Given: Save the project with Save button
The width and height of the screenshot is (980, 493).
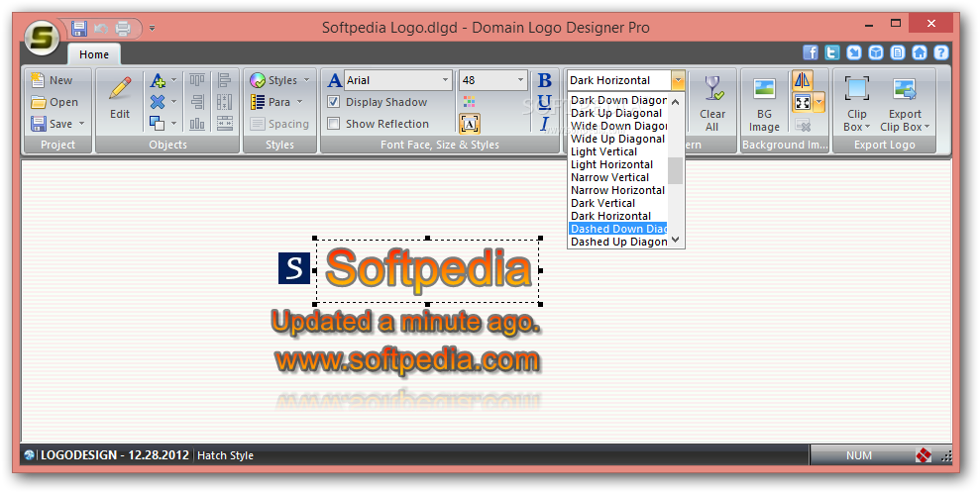Looking at the screenshot, I should [52, 124].
